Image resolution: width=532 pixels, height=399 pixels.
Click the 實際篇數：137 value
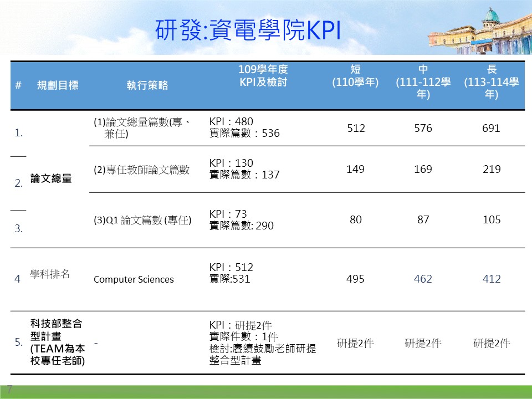[x=244, y=175]
